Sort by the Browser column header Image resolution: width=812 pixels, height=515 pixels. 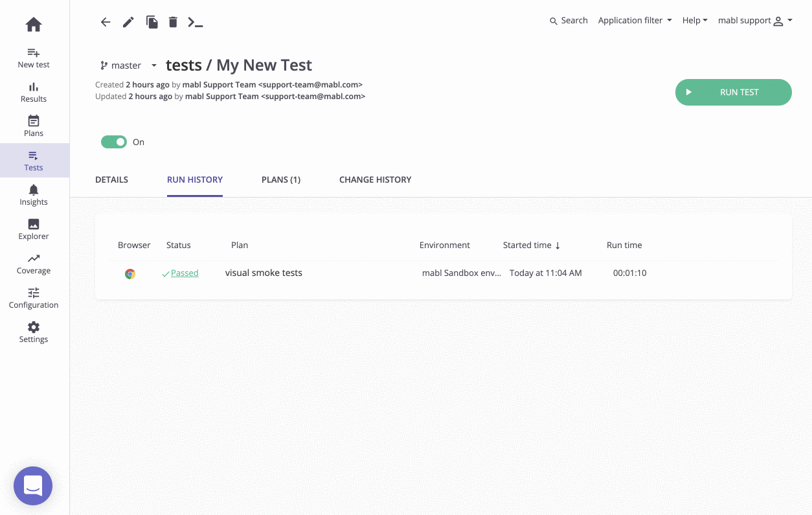point(134,246)
